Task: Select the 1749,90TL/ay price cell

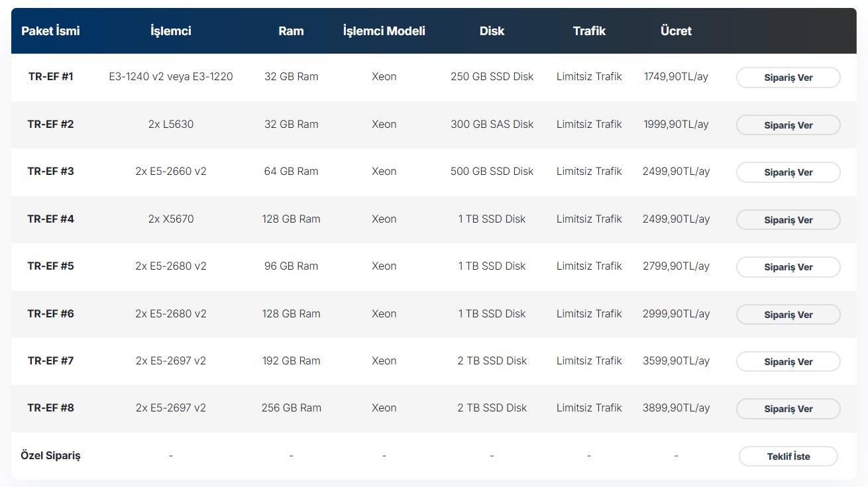Action: (x=676, y=77)
